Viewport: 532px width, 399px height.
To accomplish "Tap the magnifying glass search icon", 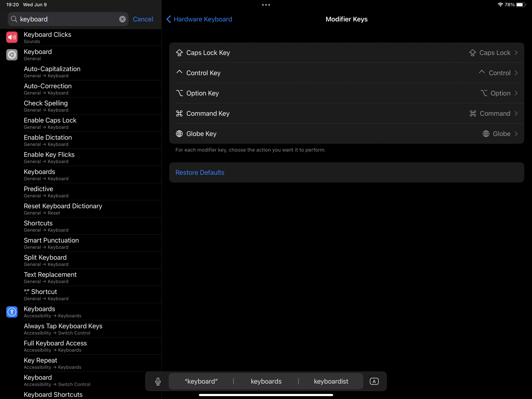I will point(14,19).
